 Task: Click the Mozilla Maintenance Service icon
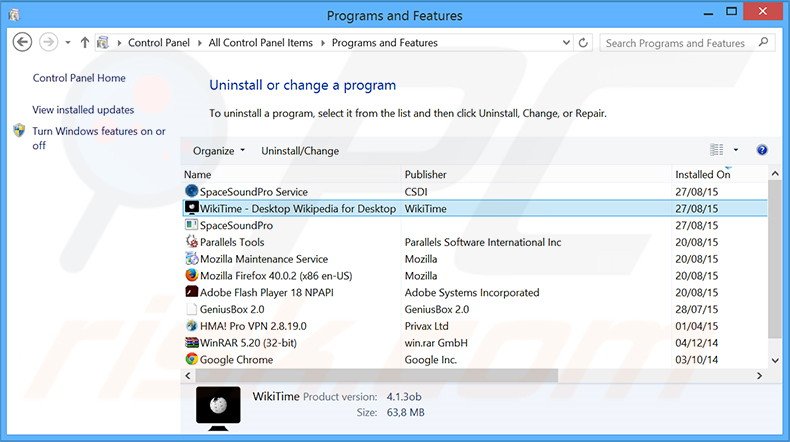[x=191, y=258]
